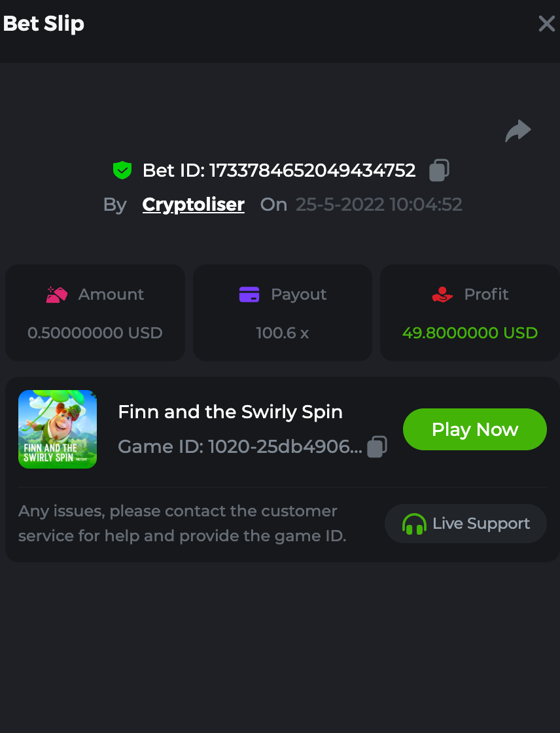
Task: Click the 49.8000000 USD profit value
Action: pos(470,332)
